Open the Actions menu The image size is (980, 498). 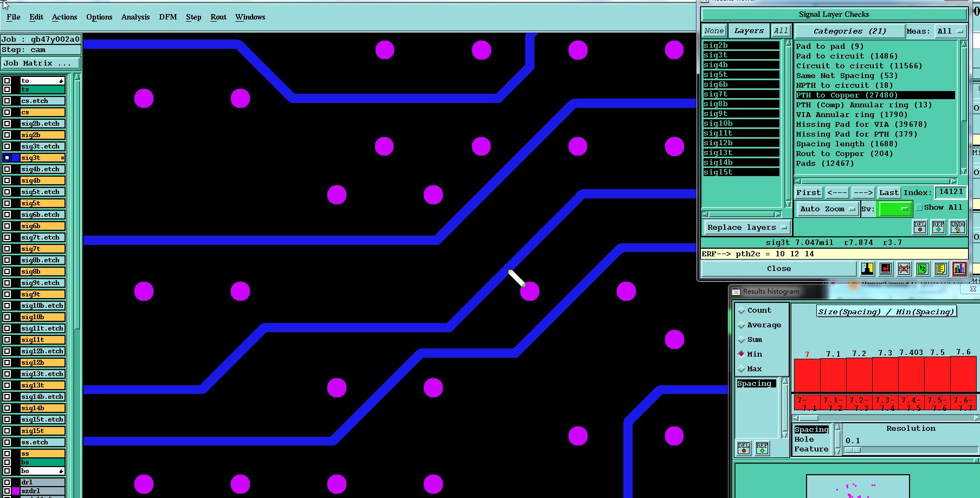[x=65, y=17]
